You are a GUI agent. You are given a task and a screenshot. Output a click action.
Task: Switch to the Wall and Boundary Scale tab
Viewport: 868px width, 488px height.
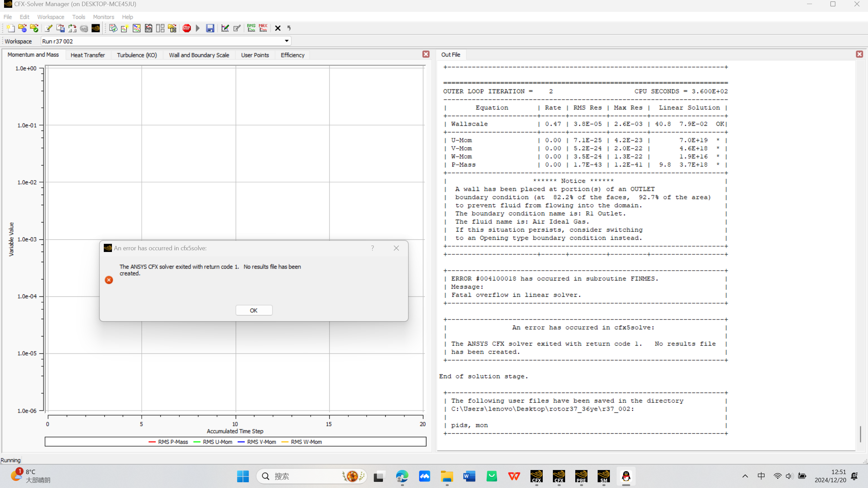[199, 55]
